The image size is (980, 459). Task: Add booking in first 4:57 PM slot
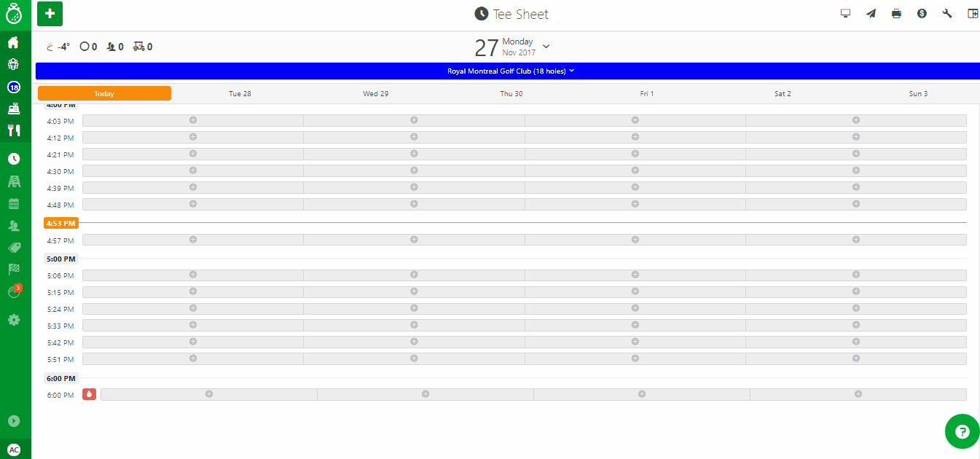193,239
